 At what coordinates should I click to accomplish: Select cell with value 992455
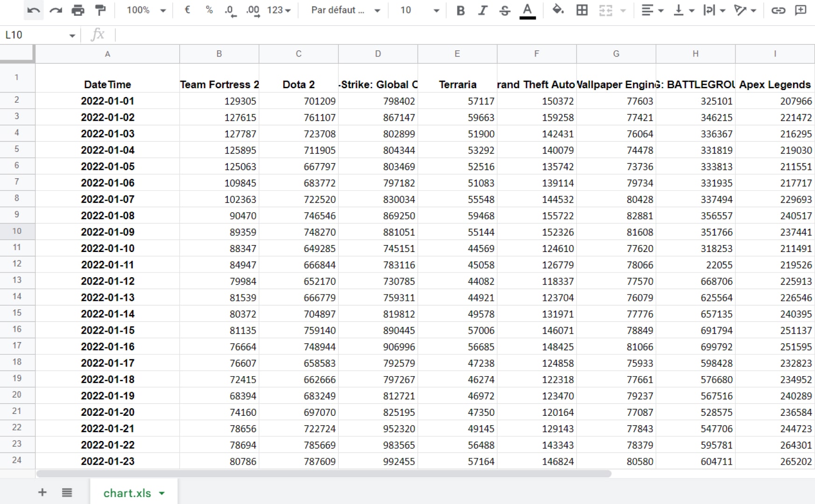coord(378,461)
